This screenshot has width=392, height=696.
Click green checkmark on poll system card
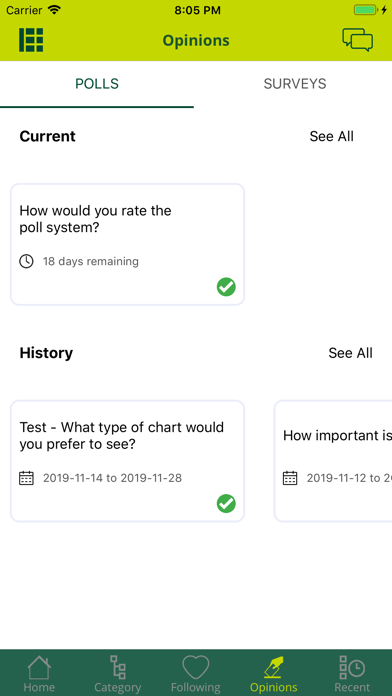tap(226, 287)
